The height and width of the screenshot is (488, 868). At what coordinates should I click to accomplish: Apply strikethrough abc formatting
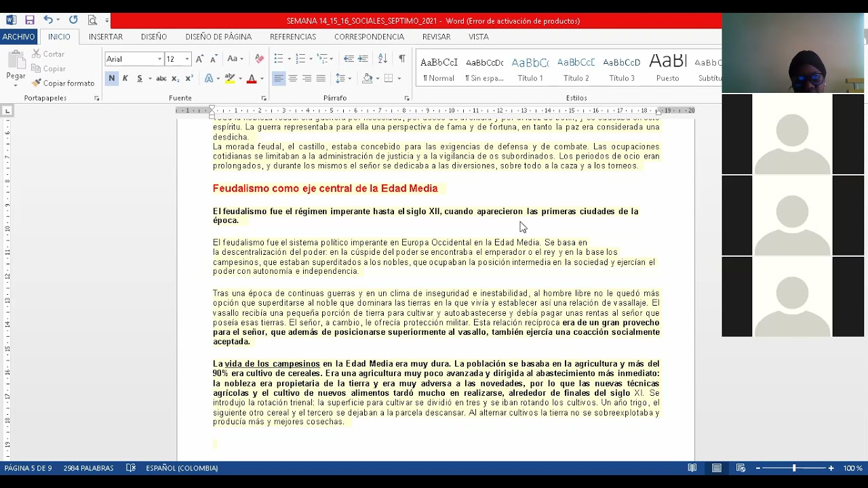[x=161, y=79]
